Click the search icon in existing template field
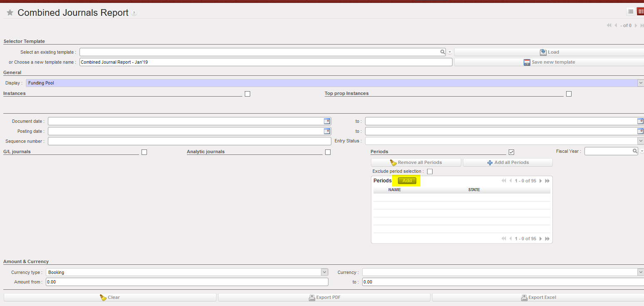 pos(443,52)
